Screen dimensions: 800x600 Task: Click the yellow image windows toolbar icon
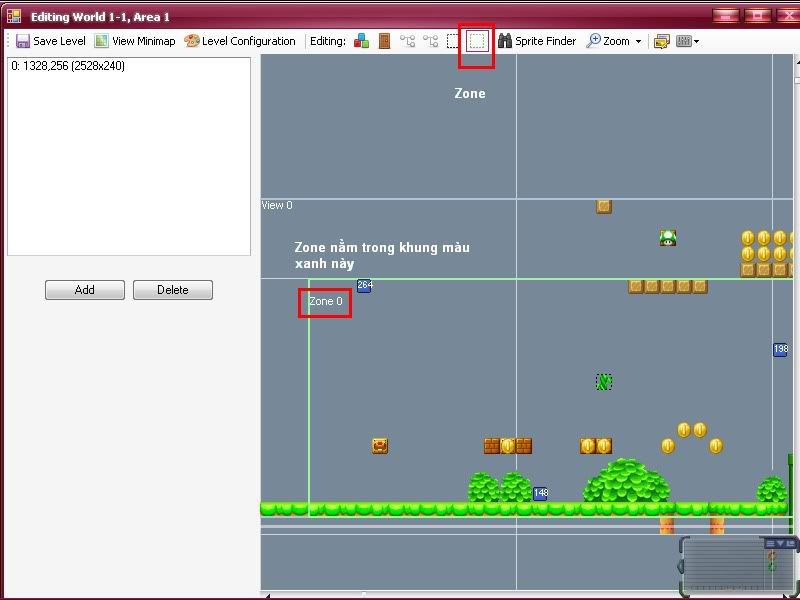click(661, 41)
